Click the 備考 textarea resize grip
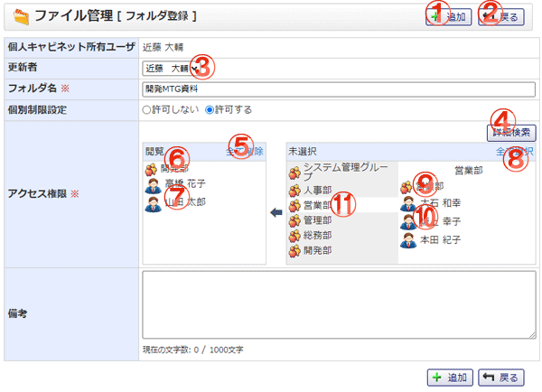542x392 pixels. 532,335
